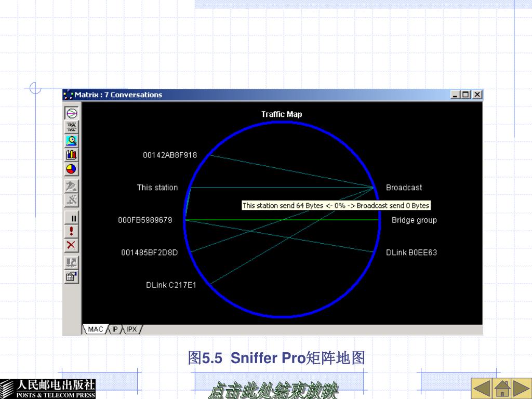The image size is (532, 399).
Task: Click the red X reset icon
Action: pos(72,245)
